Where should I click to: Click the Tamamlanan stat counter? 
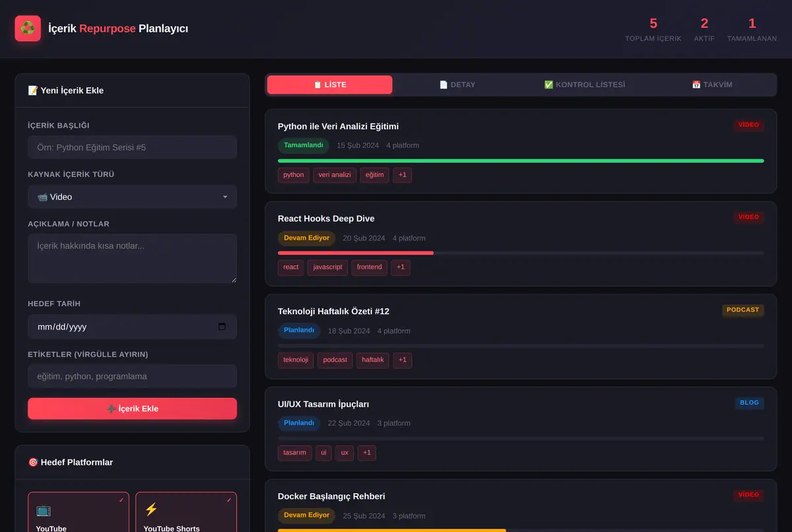pos(752,30)
